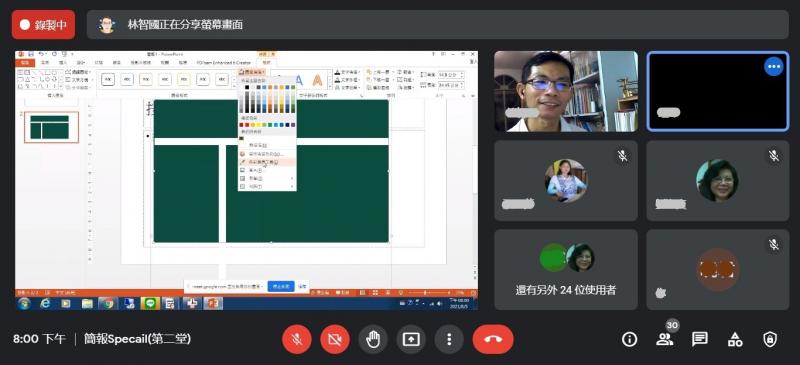The image size is (800, 365).
Task: Switch to the Insert ribbon tab
Action: tap(63, 62)
